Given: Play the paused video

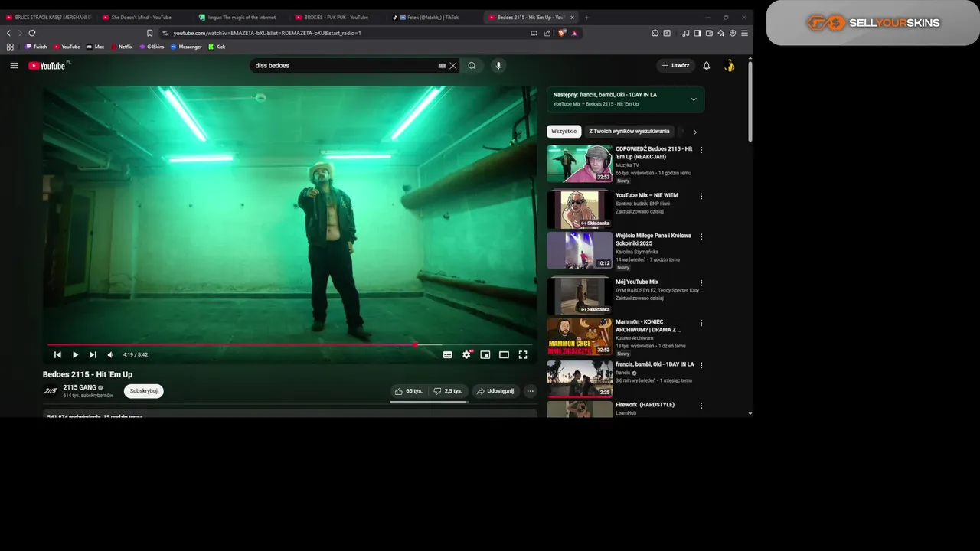Looking at the screenshot, I should (75, 354).
